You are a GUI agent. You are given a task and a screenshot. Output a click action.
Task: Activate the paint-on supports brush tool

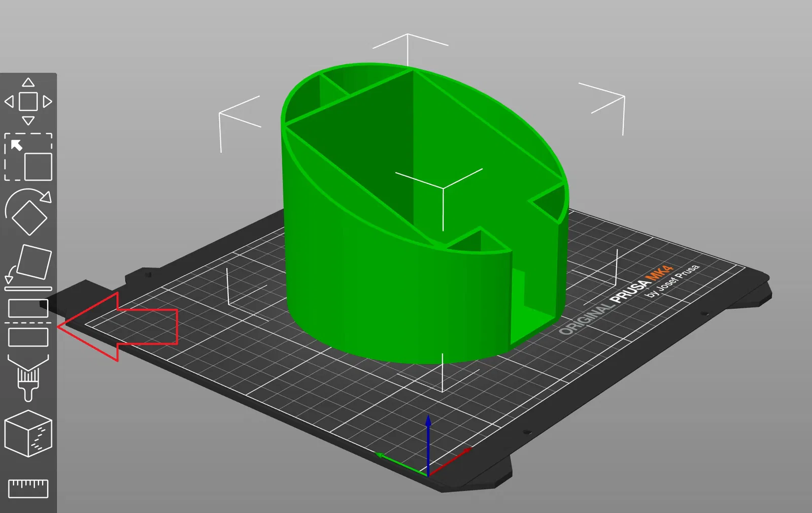28,378
